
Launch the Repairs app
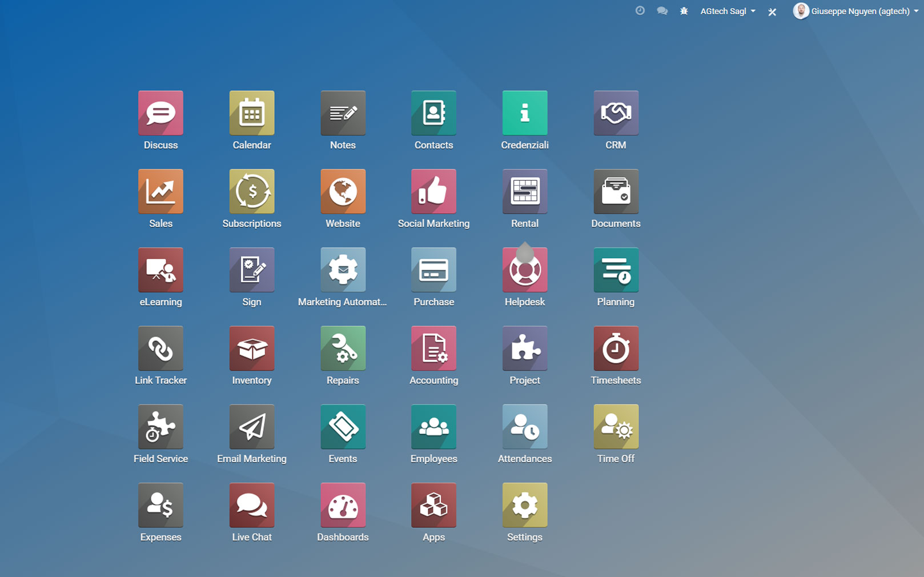343,348
